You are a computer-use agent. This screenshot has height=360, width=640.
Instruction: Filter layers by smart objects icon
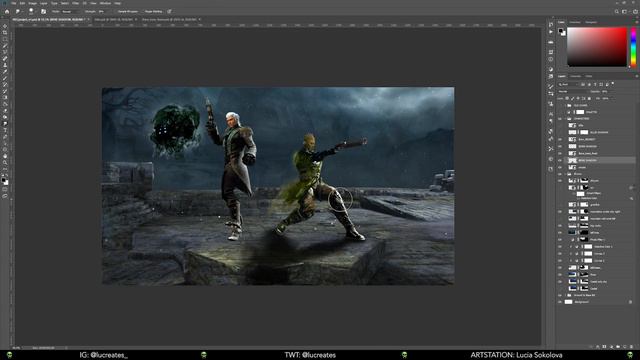[x=607, y=84]
